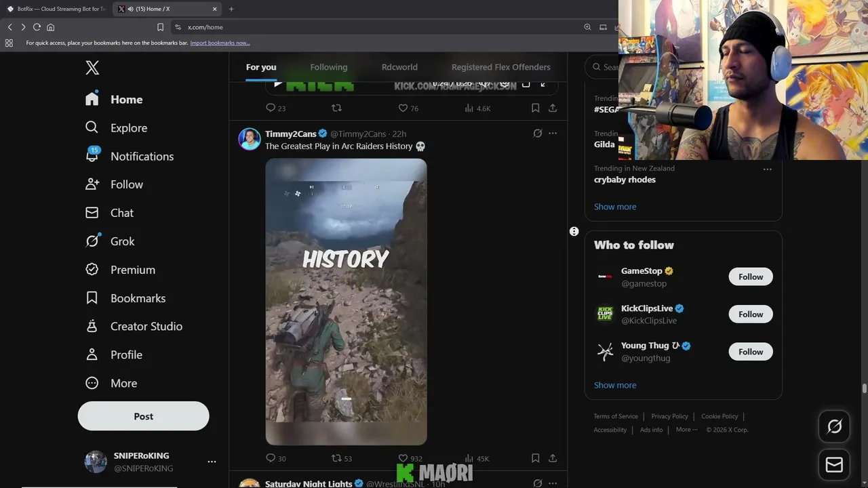The height and width of the screenshot is (488, 868).
Task: Bookmark the post with 76 likes
Action: pos(535,108)
